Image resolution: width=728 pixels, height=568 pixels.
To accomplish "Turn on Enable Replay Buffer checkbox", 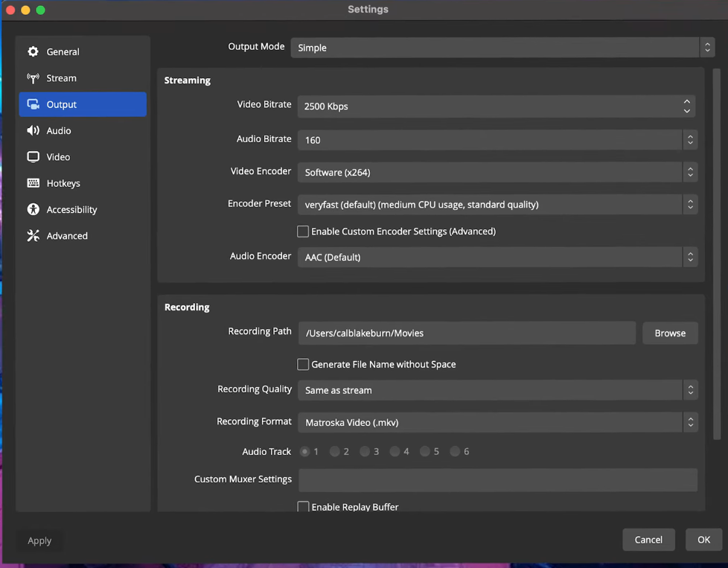I will click(x=303, y=507).
